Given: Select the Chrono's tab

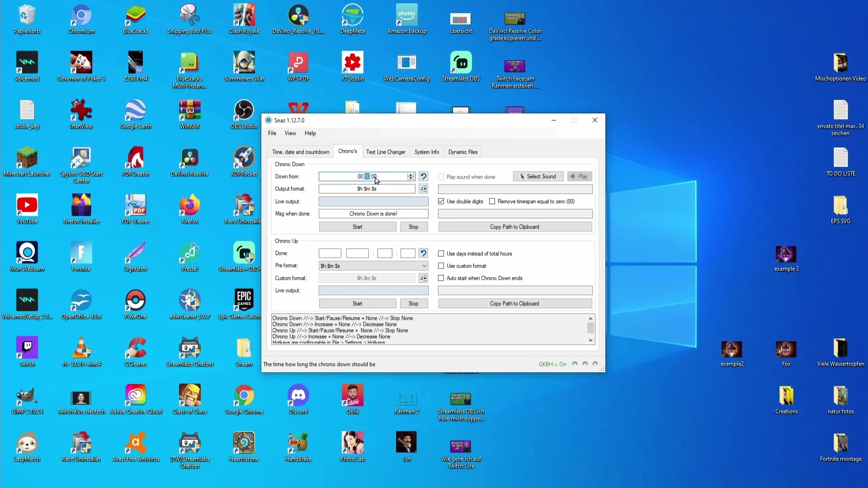Looking at the screenshot, I should click(347, 151).
